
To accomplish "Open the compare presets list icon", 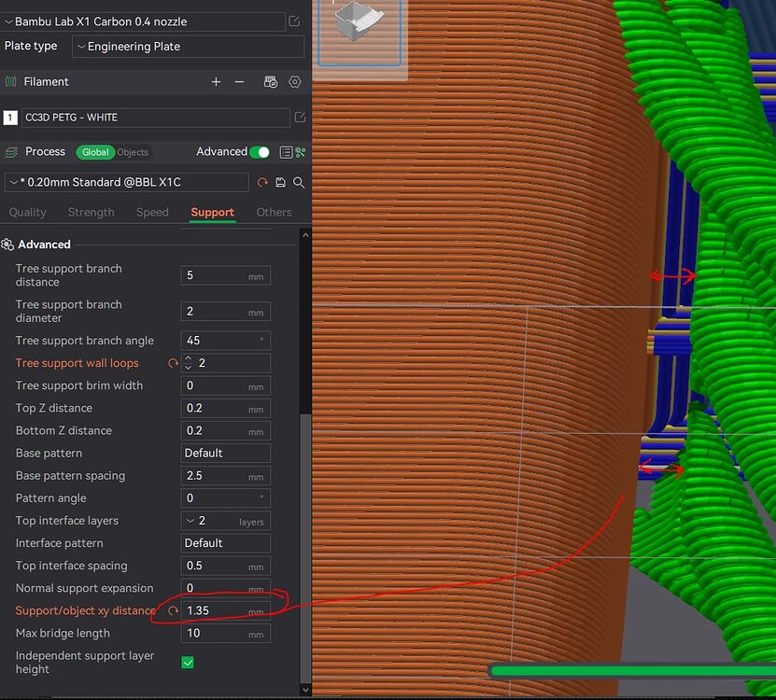I will point(286,152).
